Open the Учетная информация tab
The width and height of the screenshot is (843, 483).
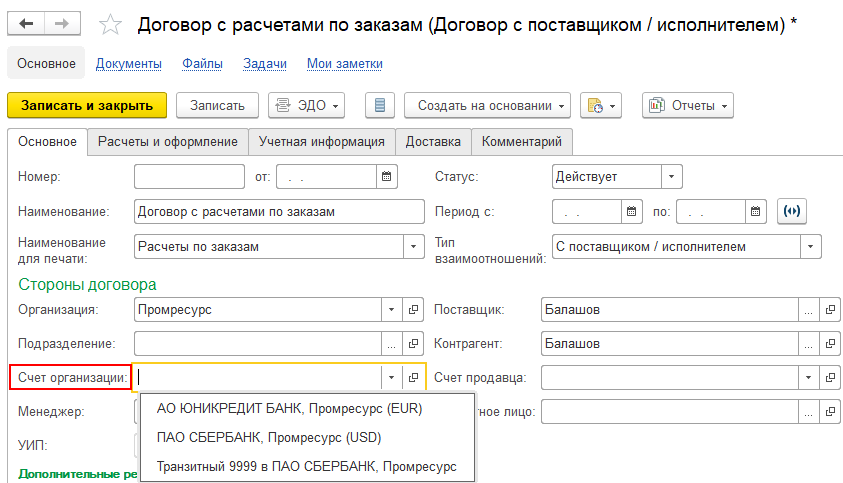point(320,142)
